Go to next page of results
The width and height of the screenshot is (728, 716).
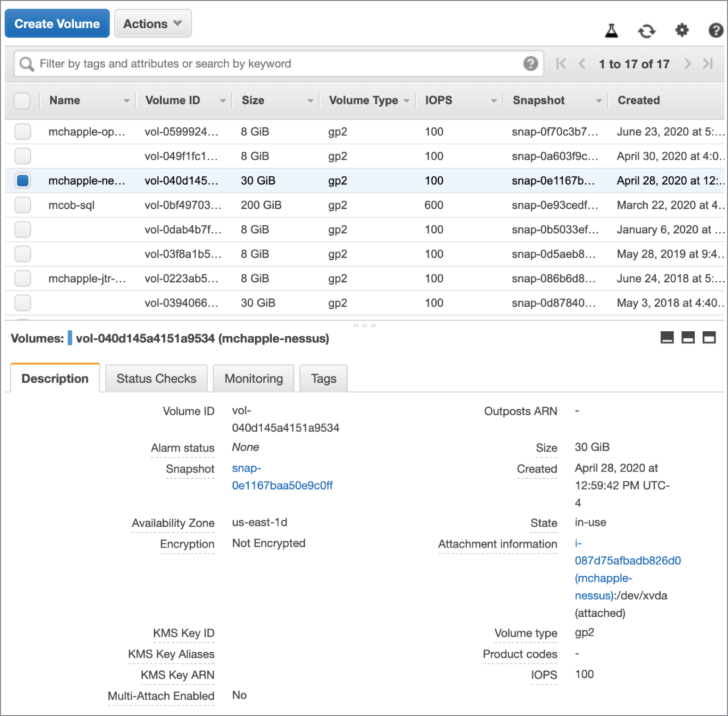coord(687,64)
